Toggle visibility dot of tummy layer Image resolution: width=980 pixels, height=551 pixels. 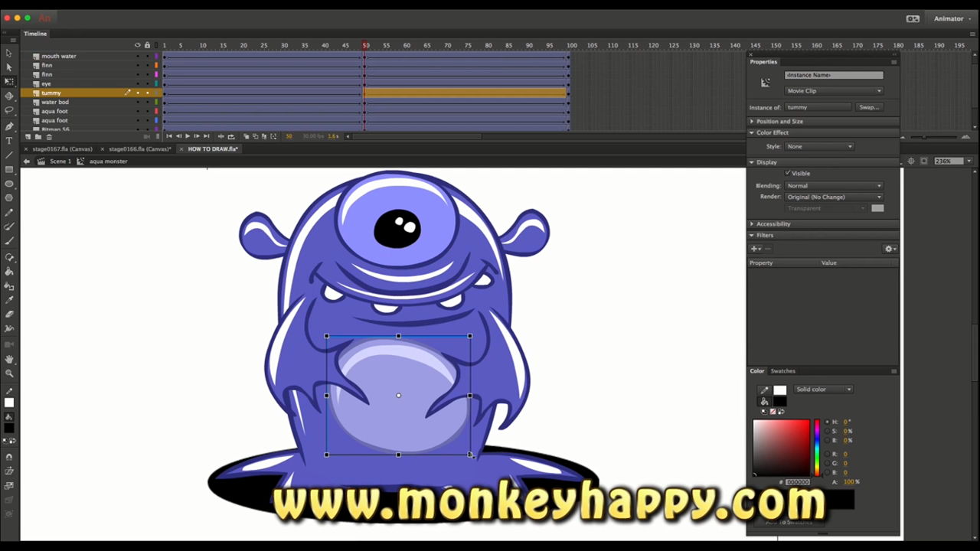point(138,93)
